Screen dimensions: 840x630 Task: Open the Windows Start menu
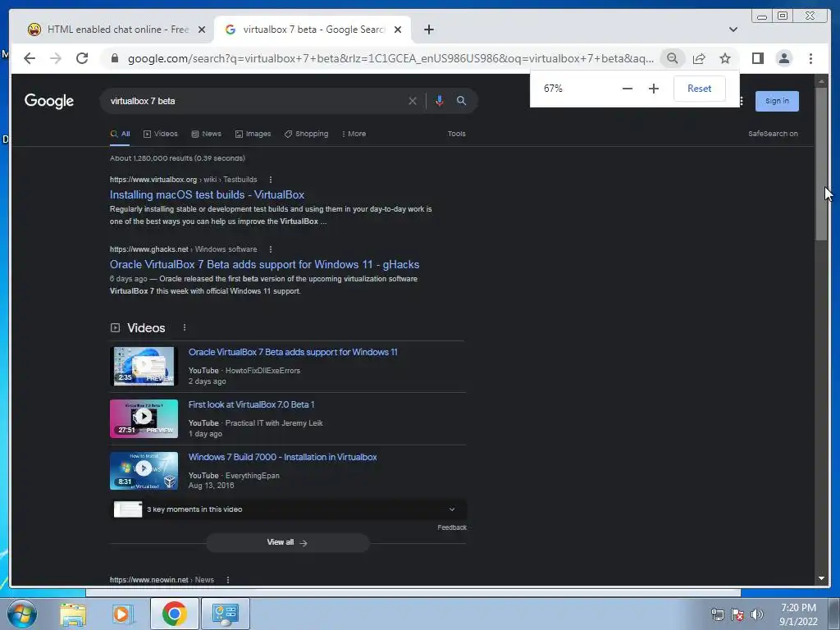coord(22,614)
